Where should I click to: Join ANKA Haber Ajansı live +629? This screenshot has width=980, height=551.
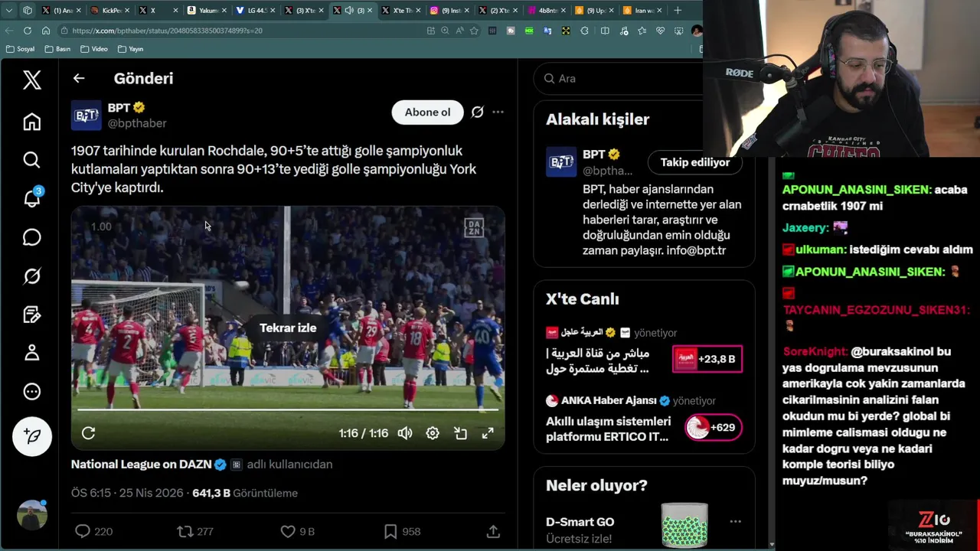pyautogui.click(x=713, y=428)
